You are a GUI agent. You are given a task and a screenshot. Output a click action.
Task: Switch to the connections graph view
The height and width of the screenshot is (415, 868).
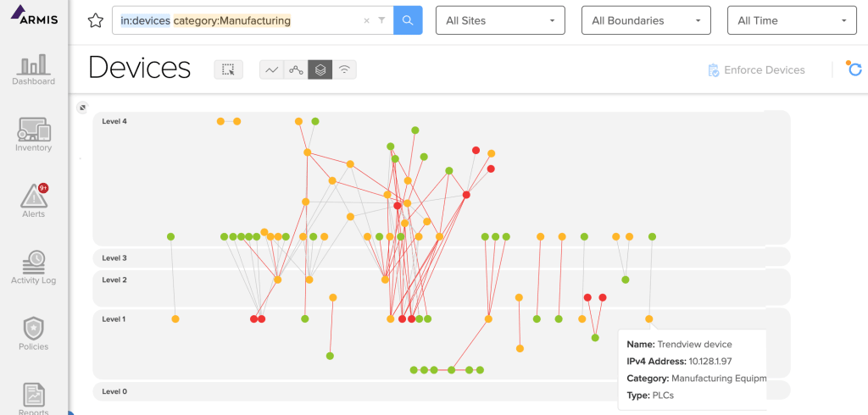click(x=296, y=69)
